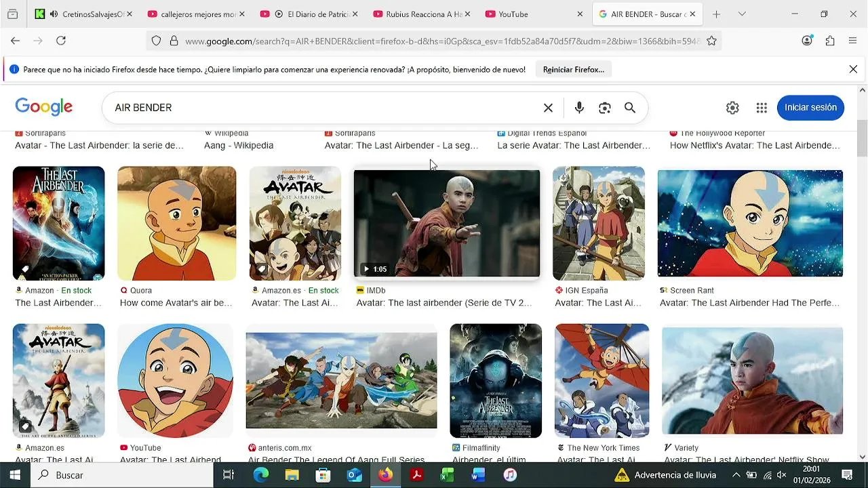Open Firefox View tab list icon
Viewport: 868px width, 488px height.
(x=12, y=14)
